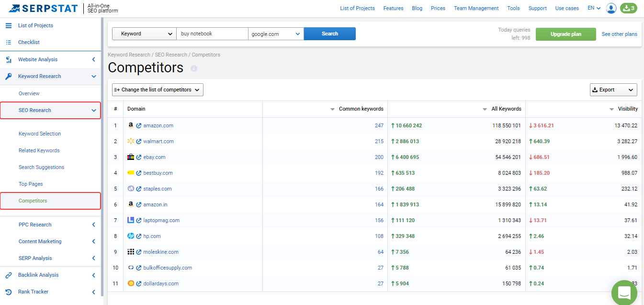This screenshot has height=305, width=644.
Task: Open Related Keywords in sidebar
Action: 39,150
